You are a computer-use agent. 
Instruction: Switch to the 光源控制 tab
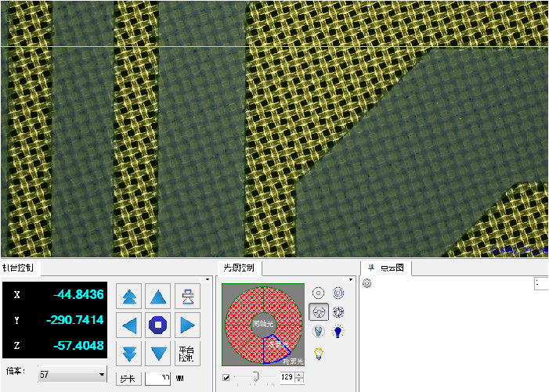pyautogui.click(x=238, y=268)
